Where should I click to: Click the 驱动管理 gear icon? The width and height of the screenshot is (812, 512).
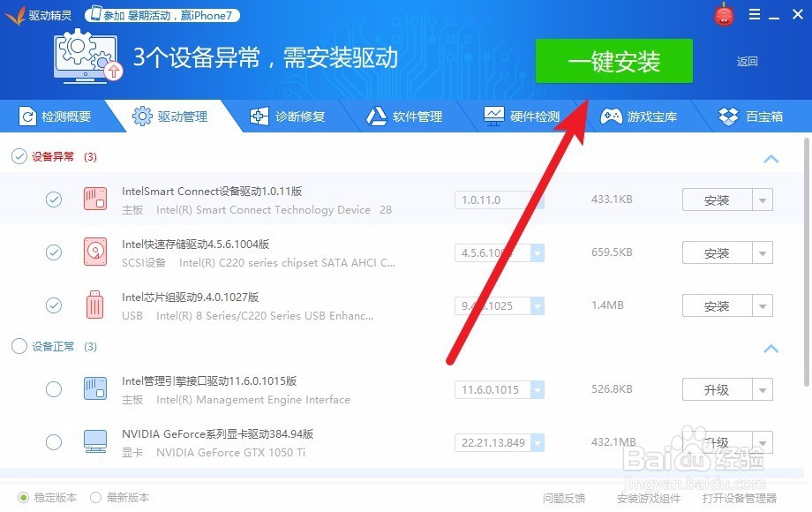(x=142, y=117)
